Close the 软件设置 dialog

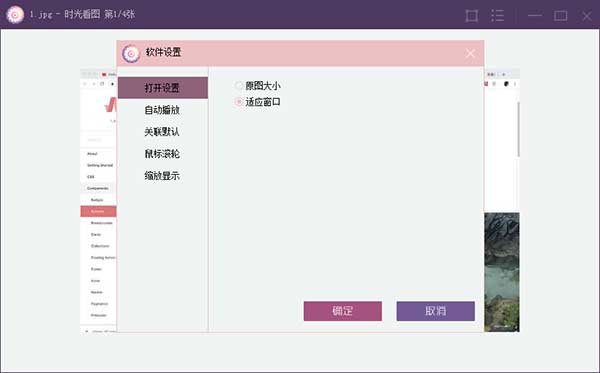tap(470, 53)
